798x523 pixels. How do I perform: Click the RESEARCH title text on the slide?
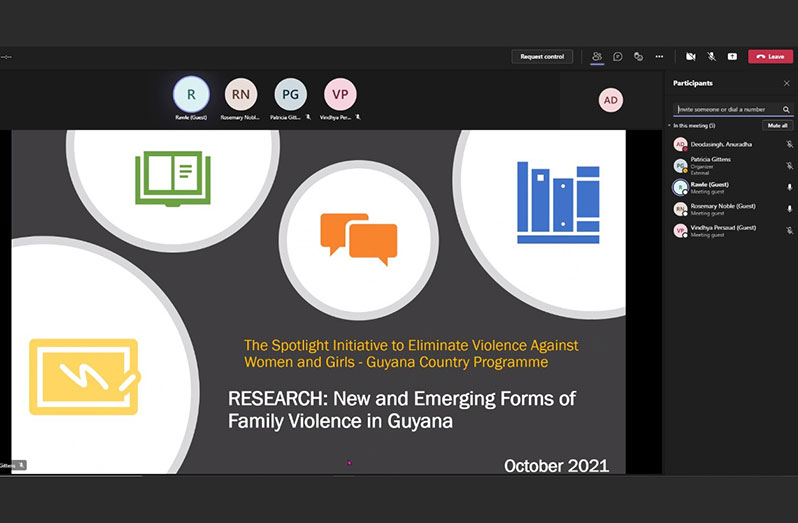402,410
